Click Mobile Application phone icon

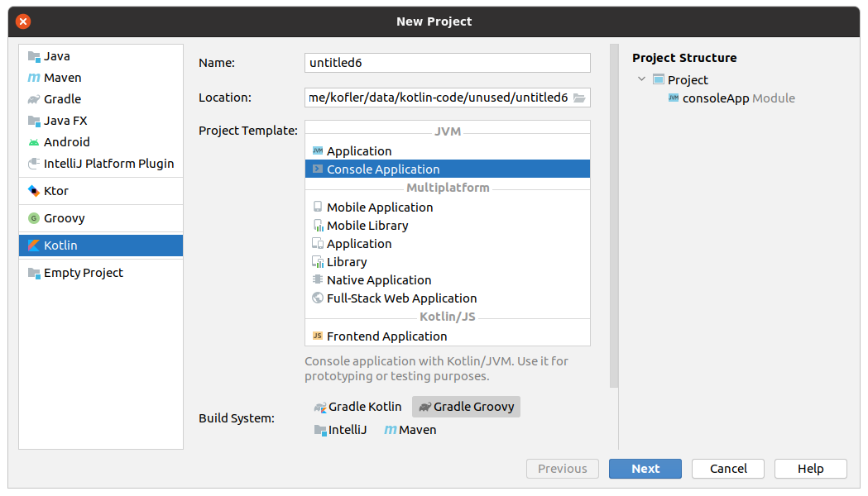pyautogui.click(x=318, y=207)
